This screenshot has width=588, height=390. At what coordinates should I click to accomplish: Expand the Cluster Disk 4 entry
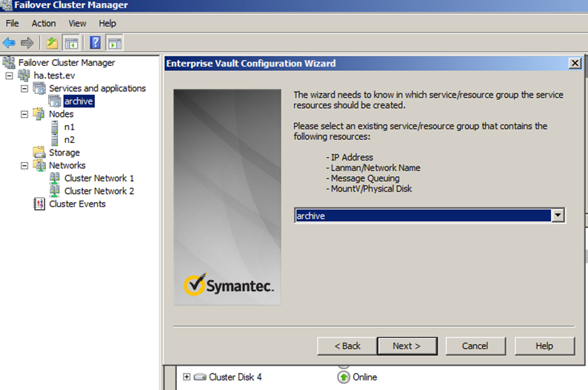[187, 377]
